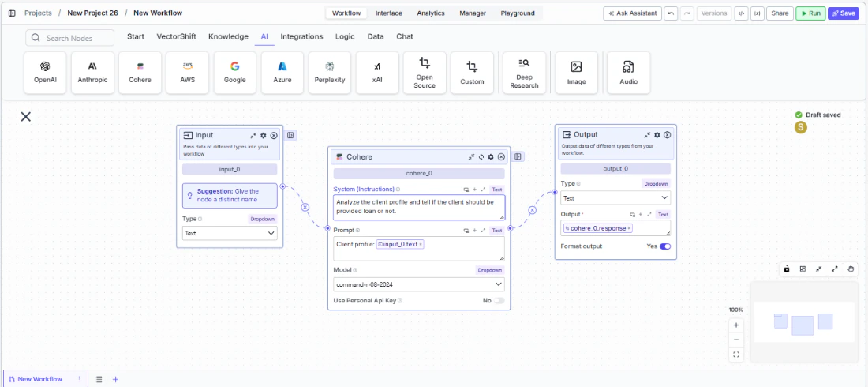Image resolution: width=868 pixels, height=387 pixels.
Task: Open Input node settings gear
Action: tap(264, 135)
